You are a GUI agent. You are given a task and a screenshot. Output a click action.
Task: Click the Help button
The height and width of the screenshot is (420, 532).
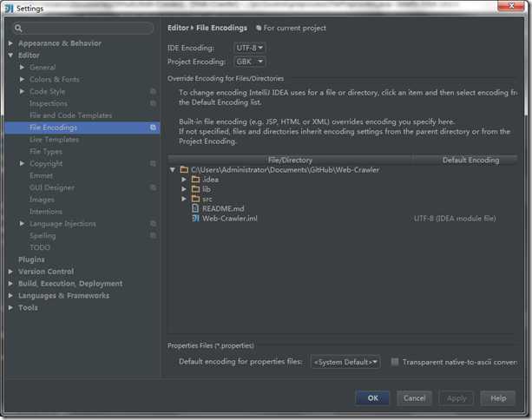coord(498,398)
